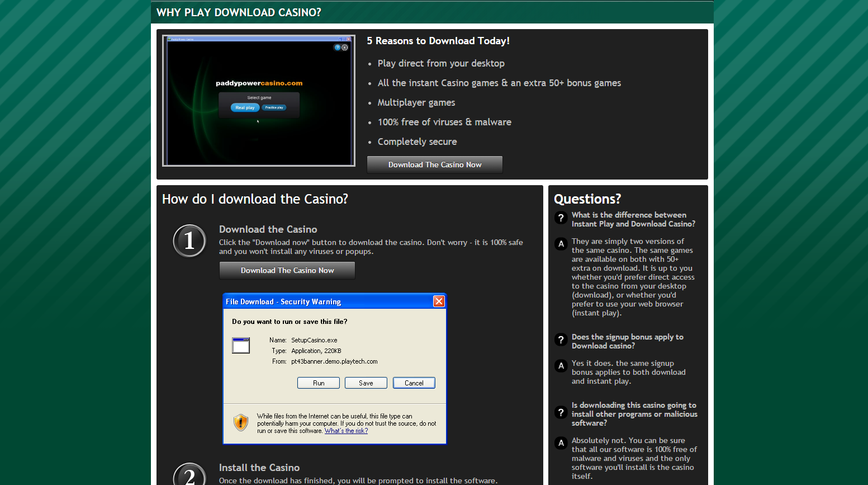Click Cancel in the File Download dialog image
The width and height of the screenshot is (868, 485).
414,383
